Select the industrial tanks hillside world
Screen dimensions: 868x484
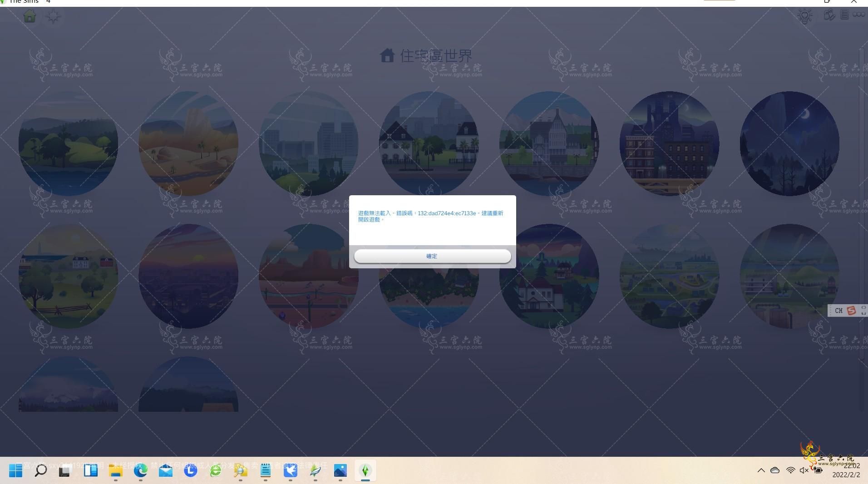point(789,276)
